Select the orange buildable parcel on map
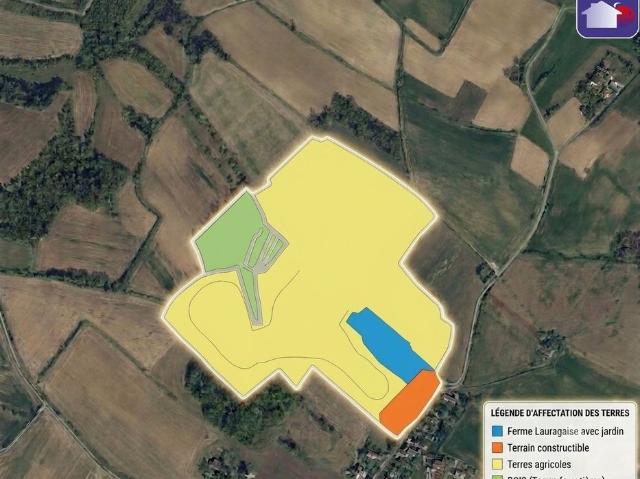Viewport: 640px width, 479px height. point(409,402)
